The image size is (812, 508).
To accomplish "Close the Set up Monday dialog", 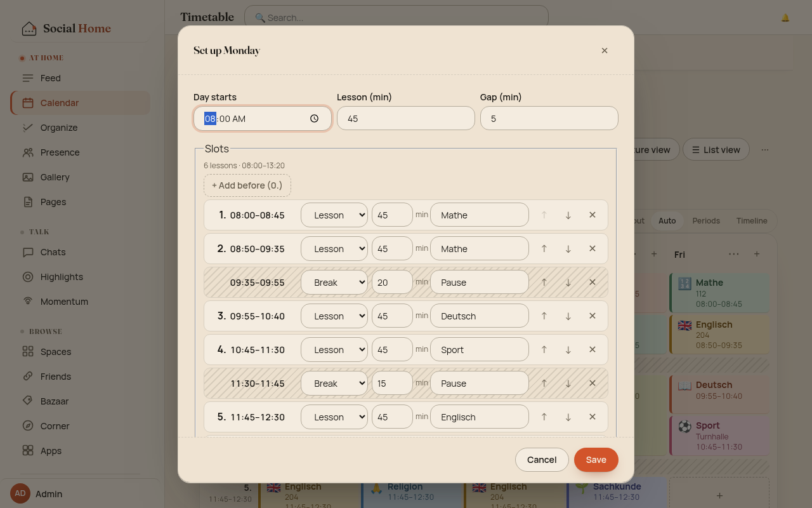I will coord(605,51).
